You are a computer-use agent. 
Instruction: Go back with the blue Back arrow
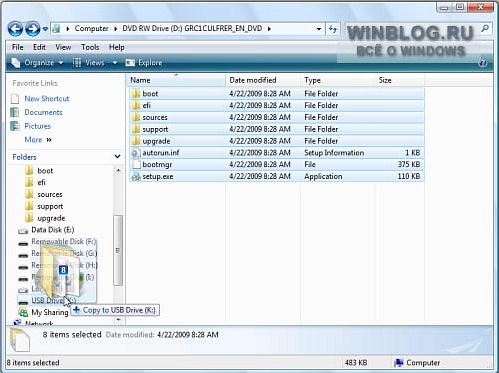[15, 29]
